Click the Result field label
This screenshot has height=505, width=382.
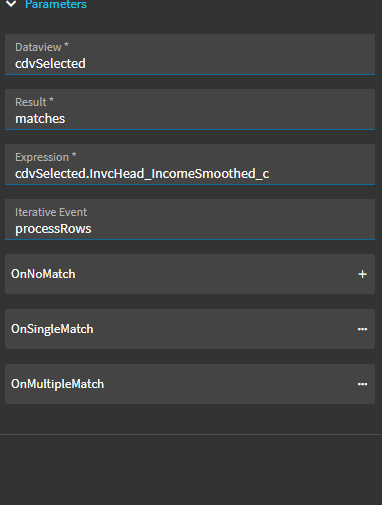(34, 102)
